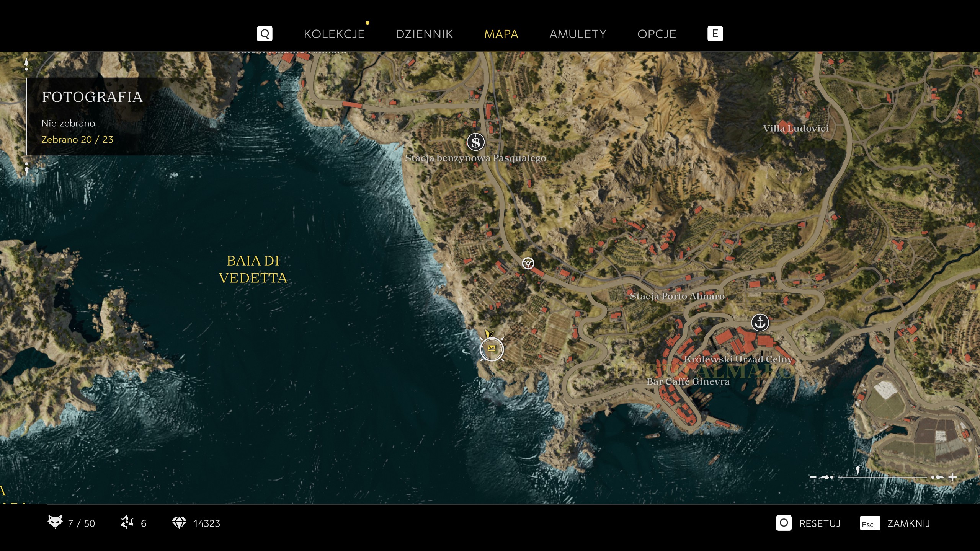
Task: Click the 7 / 50 counter value
Action: point(82,523)
